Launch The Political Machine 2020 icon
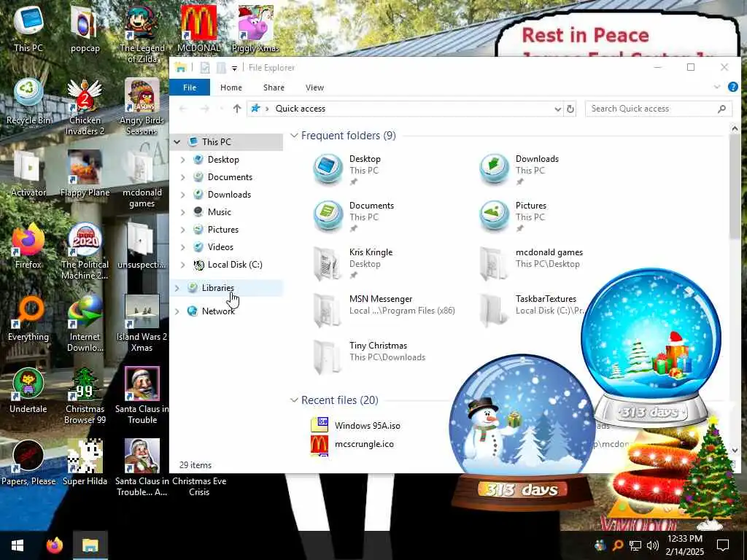Image resolution: width=747 pixels, height=560 pixels. pos(85,252)
